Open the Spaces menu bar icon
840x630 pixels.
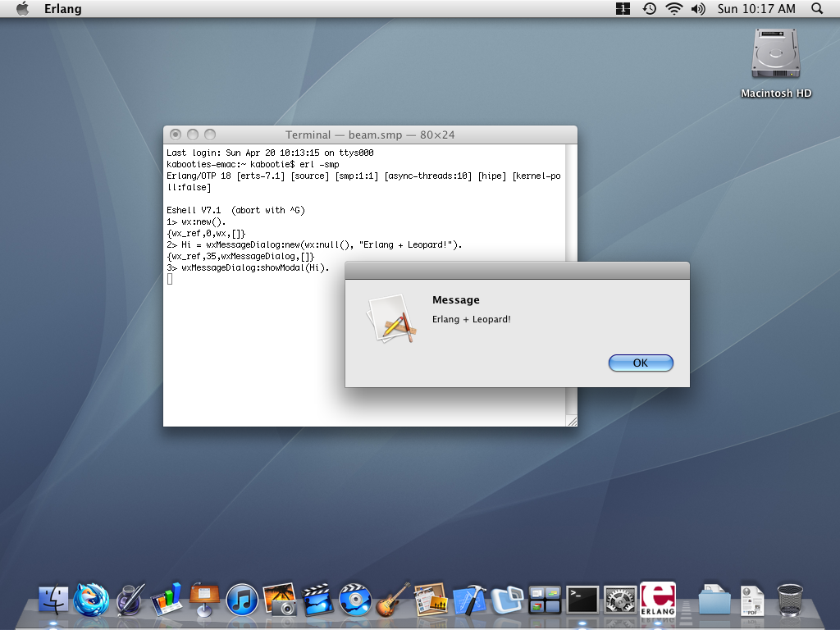point(623,8)
